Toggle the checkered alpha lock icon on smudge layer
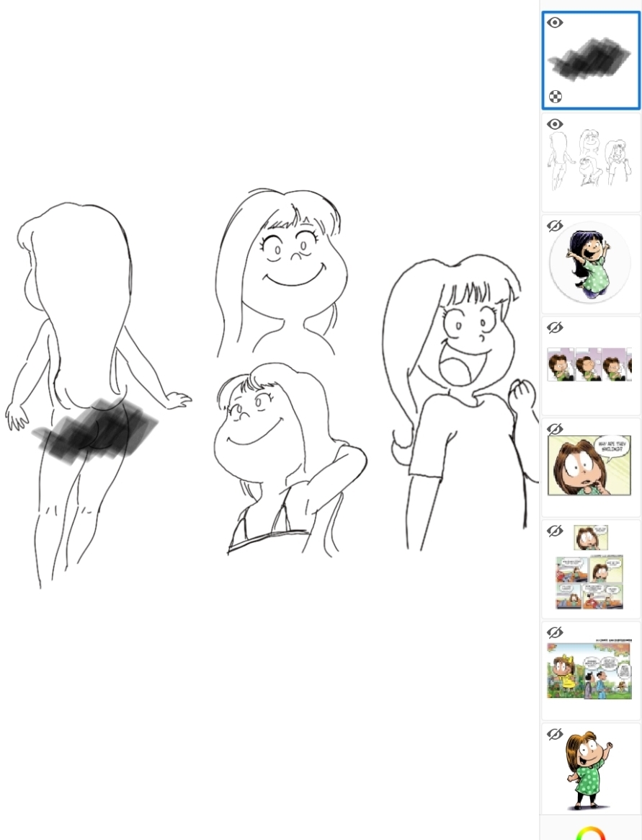This screenshot has width=642, height=840. [x=556, y=97]
